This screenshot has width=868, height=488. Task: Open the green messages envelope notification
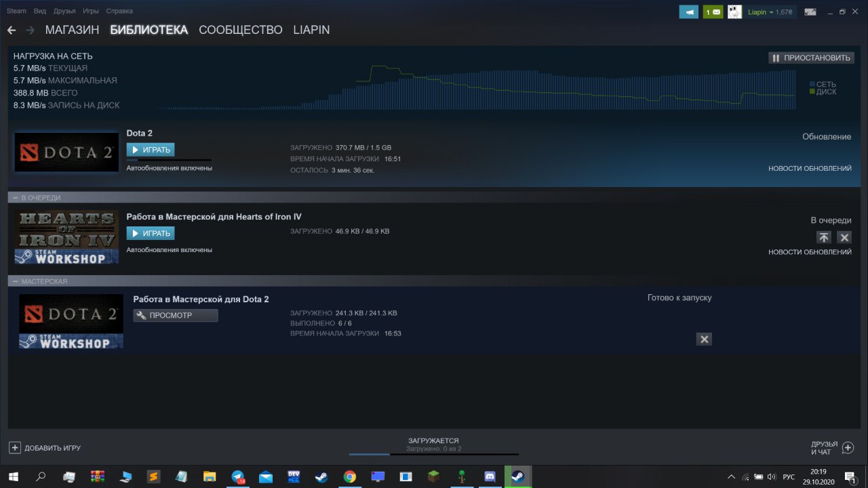[713, 12]
